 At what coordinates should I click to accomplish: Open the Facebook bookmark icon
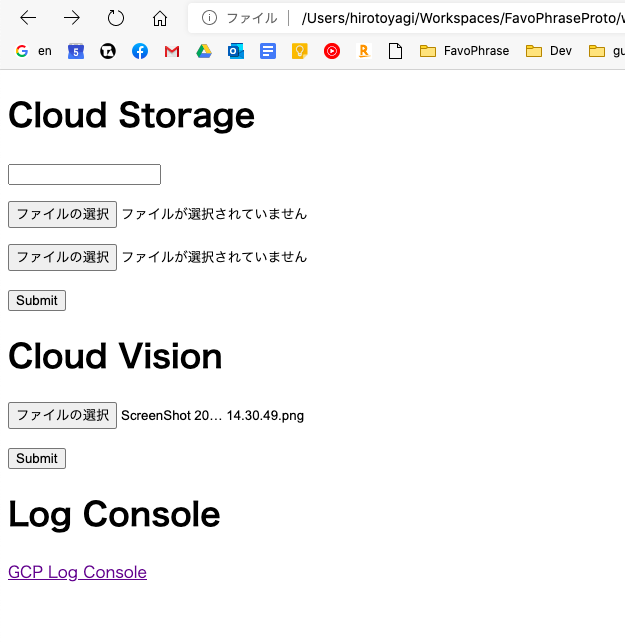click(x=140, y=51)
